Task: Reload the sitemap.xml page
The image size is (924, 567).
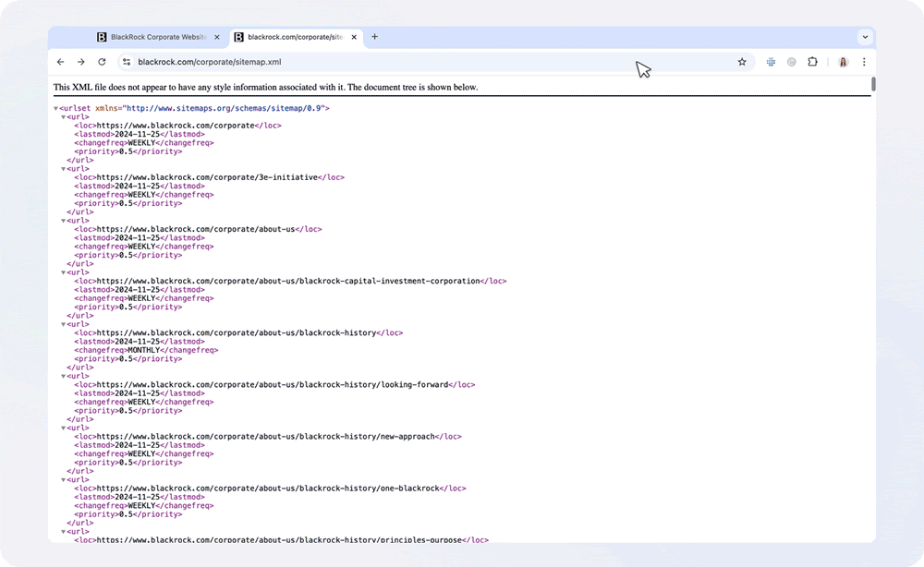Action: pyautogui.click(x=102, y=62)
